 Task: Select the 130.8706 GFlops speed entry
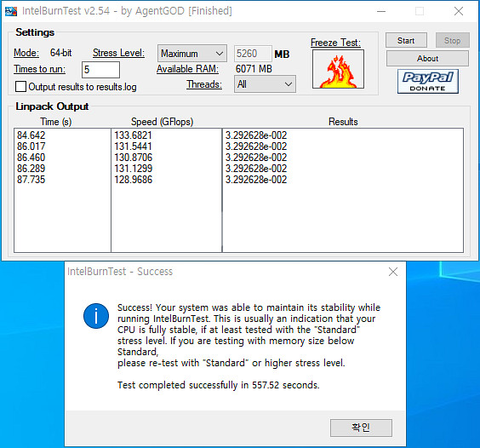pos(133,158)
